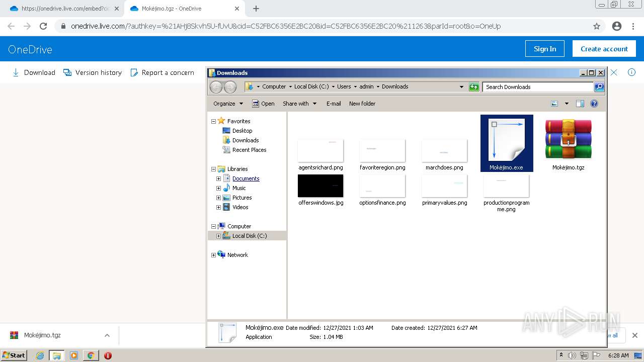644x362 pixels.
Task: Select the offerswindows.jpg thumbnail
Action: [320, 186]
